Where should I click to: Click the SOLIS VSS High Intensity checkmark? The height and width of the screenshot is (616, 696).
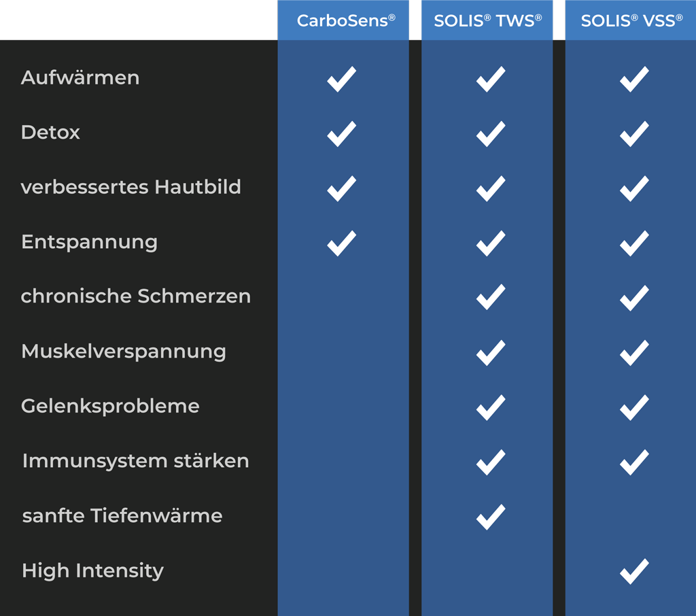[633, 571]
